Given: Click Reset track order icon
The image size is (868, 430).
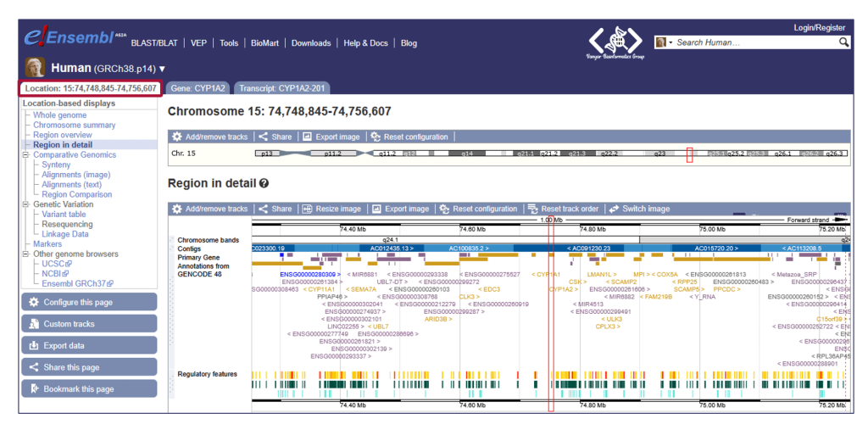Looking at the screenshot, I should pos(531,209).
